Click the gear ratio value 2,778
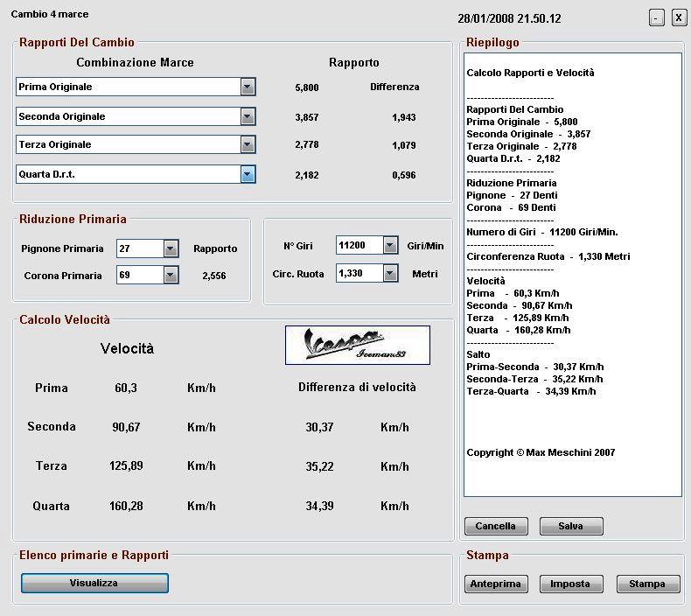 coord(307,144)
